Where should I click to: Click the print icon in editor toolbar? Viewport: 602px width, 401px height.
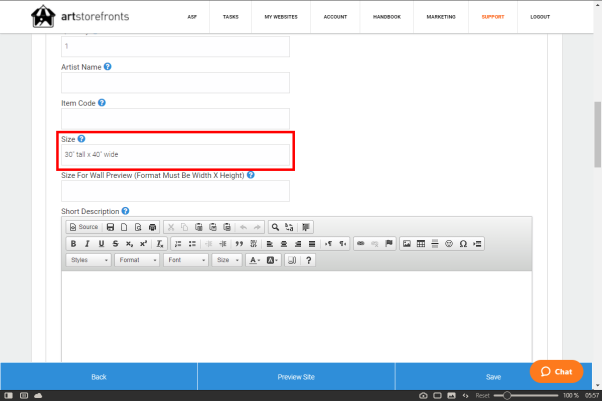(152, 227)
